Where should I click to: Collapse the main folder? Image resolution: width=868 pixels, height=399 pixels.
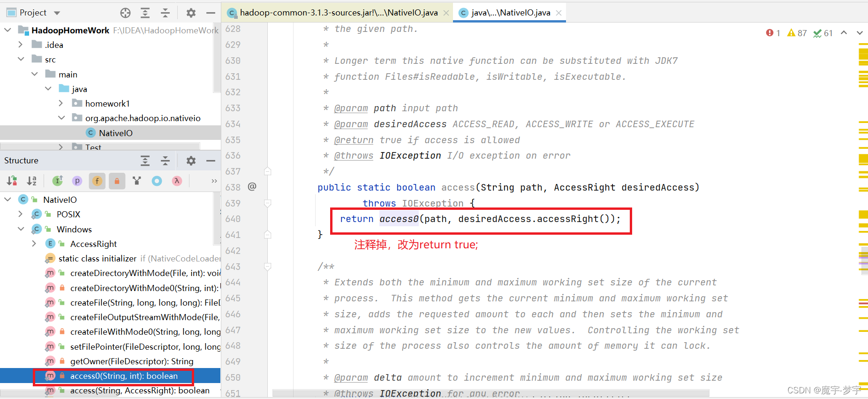point(35,74)
